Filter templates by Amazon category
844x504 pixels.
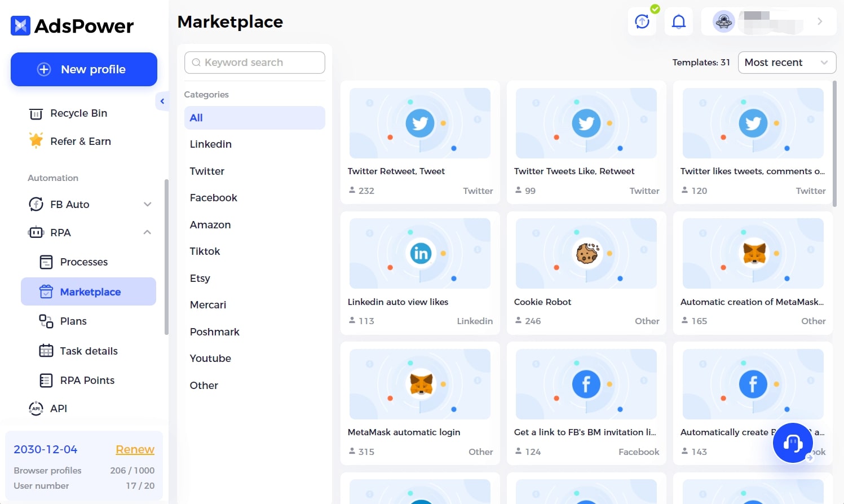click(x=210, y=225)
